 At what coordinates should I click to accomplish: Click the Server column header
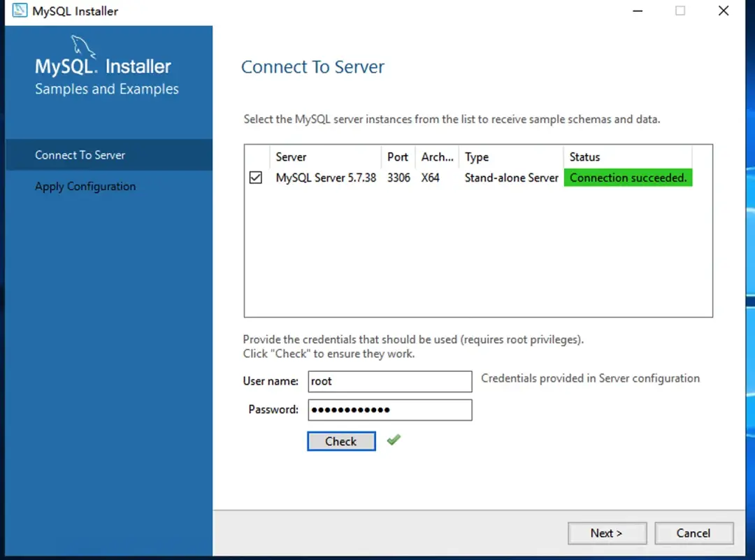[x=291, y=157]
